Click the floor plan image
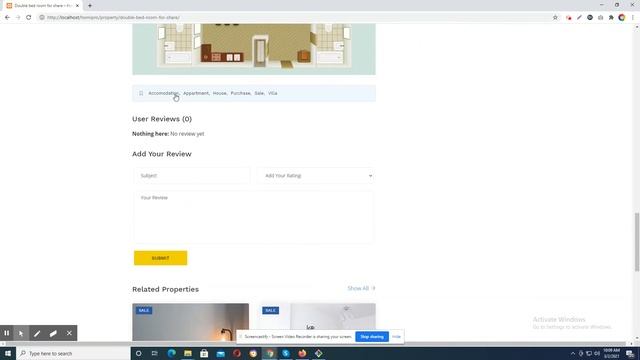 [x=254, y=49]
